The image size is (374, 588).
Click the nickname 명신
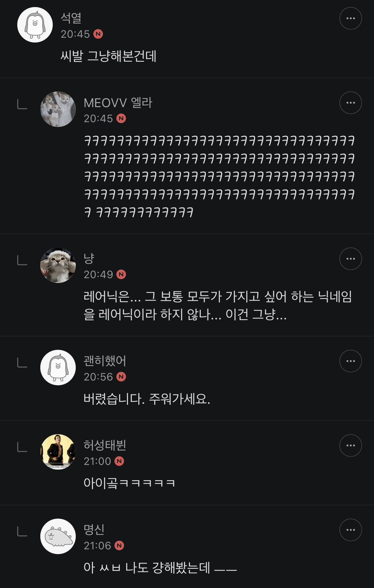pyautogui.click(x=94, y=529)
